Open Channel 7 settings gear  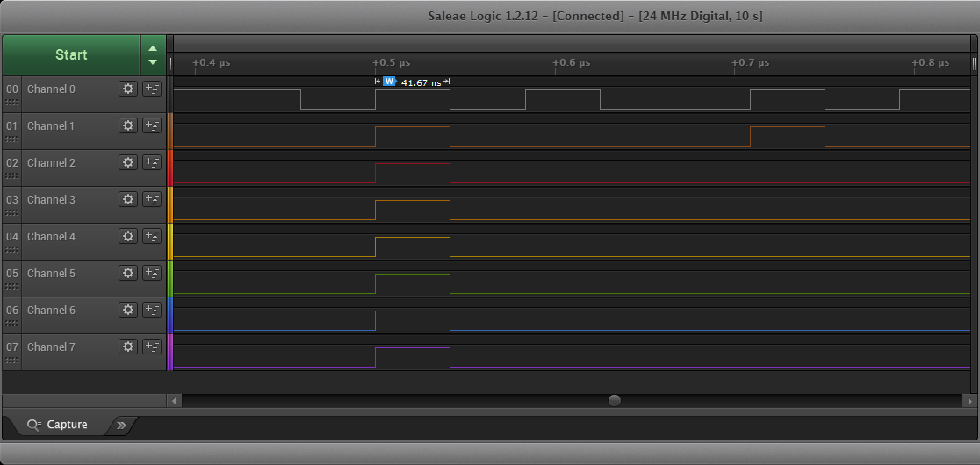click(128, 347)
